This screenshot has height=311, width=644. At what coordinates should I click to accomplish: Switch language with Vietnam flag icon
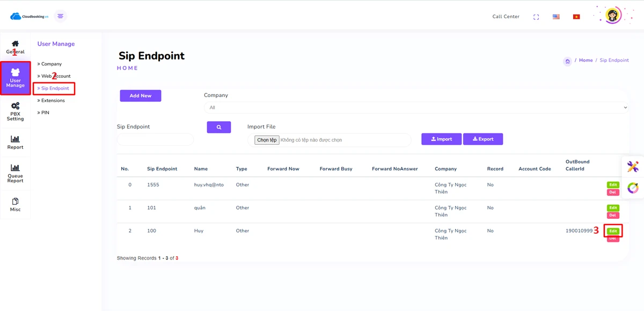click(576, 17)
